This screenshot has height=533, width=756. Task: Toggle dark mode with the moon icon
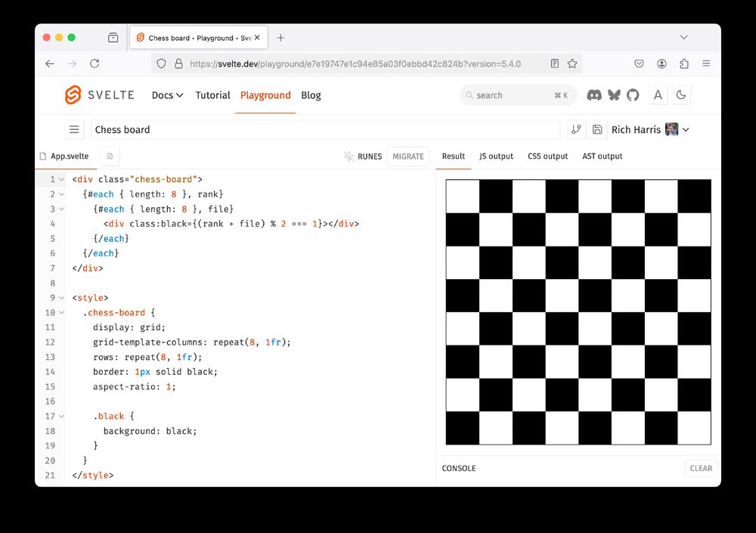(x=680, y=95)
